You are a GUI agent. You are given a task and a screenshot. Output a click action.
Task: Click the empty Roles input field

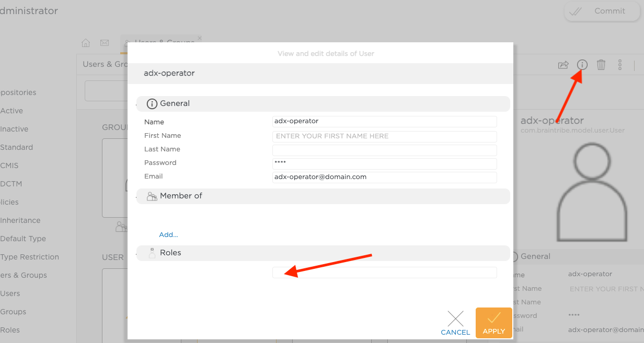(x=384, y=273)
